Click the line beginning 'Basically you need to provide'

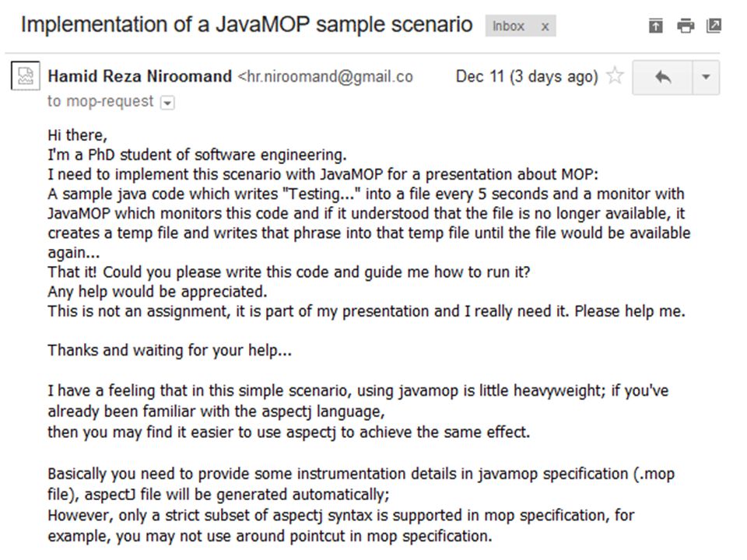[360, 474]
